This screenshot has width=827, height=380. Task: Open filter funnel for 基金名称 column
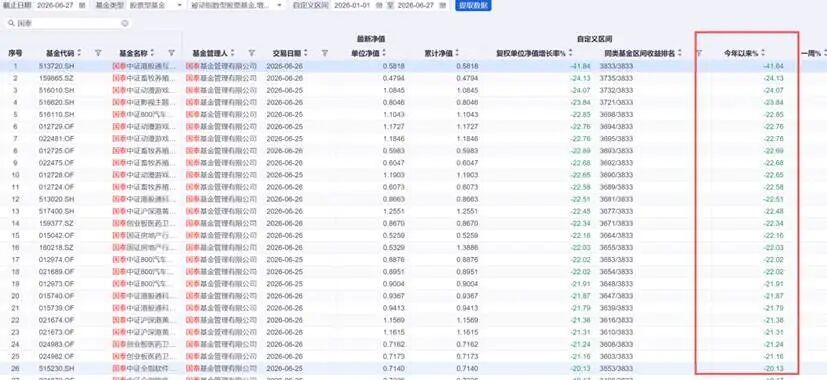(x=171, y=53)
